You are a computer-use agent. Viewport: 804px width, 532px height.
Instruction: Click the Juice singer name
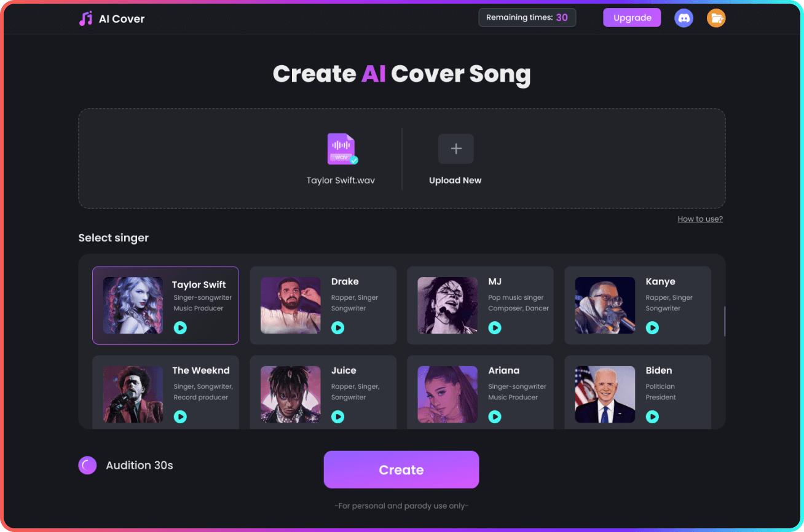(x=344, y=370)
